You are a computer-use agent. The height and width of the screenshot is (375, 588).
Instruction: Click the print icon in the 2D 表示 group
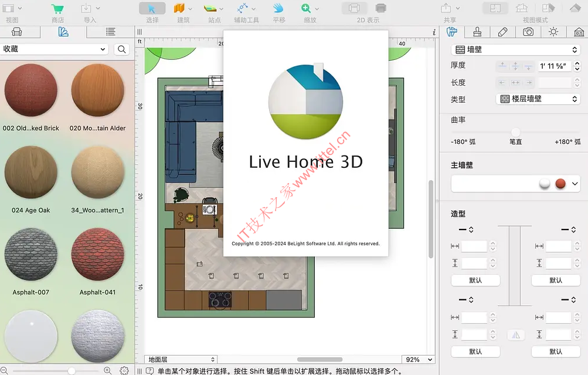coord(380,8)
